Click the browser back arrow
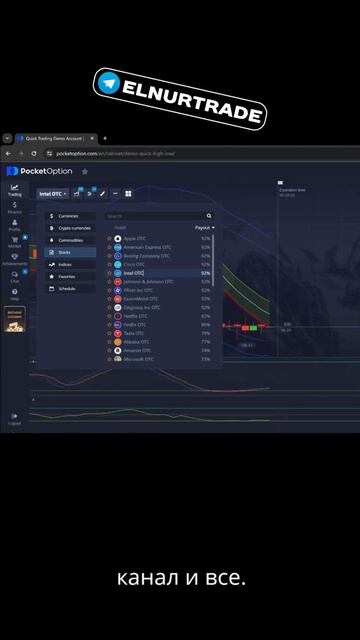 point(8,153)
